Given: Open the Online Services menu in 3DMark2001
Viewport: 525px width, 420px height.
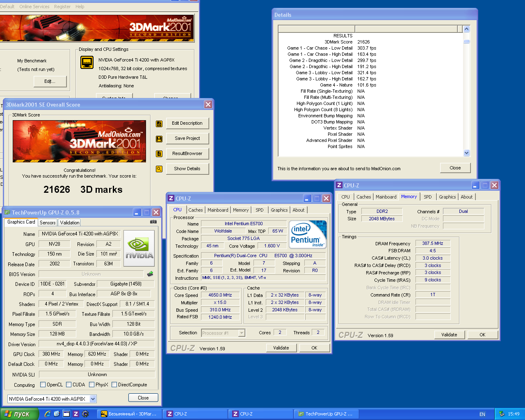Looking at the screenshot, I should [x=34, y=7].
